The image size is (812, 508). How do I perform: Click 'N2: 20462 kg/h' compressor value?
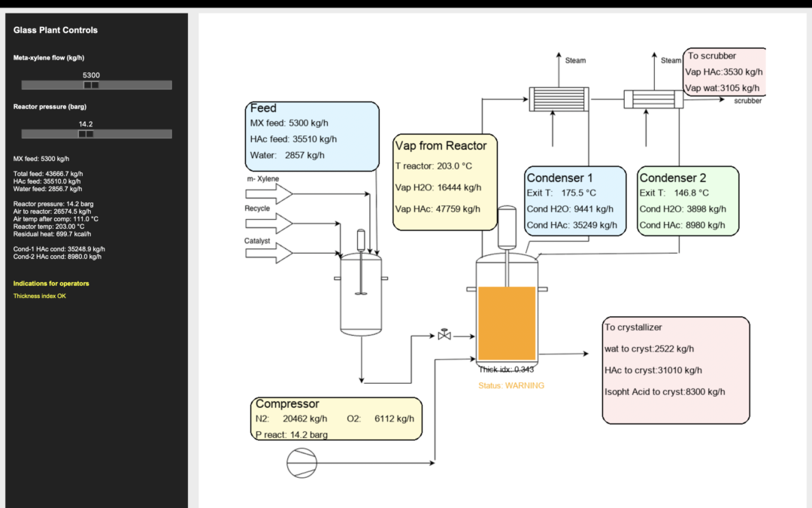[291, 418]
